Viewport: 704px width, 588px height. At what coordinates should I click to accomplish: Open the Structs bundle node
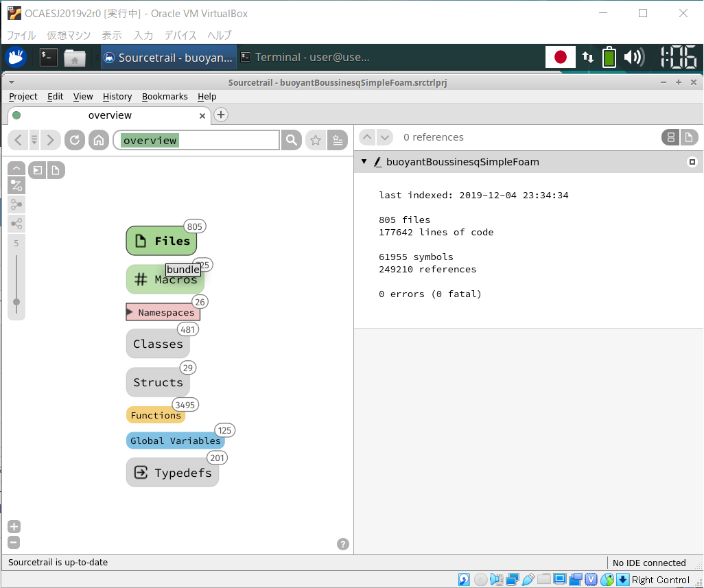(x=158, y=382)
